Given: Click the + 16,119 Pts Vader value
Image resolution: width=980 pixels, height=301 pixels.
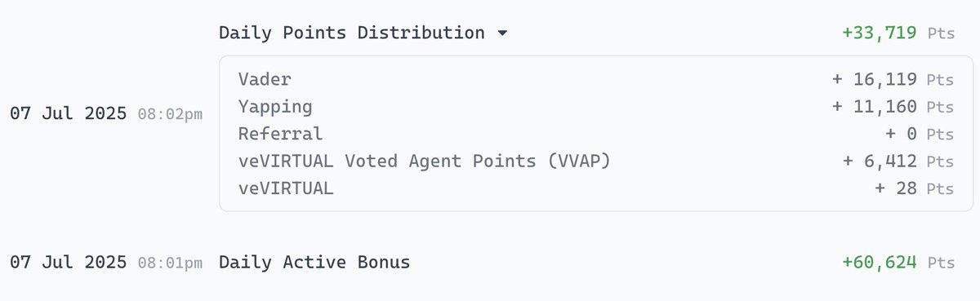Looking at the screenshot, I should click(893, 79).
